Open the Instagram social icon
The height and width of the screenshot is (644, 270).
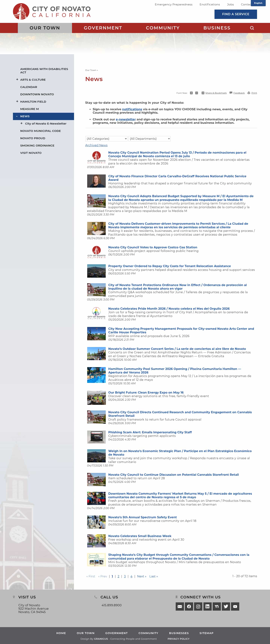tap(198, 606)
